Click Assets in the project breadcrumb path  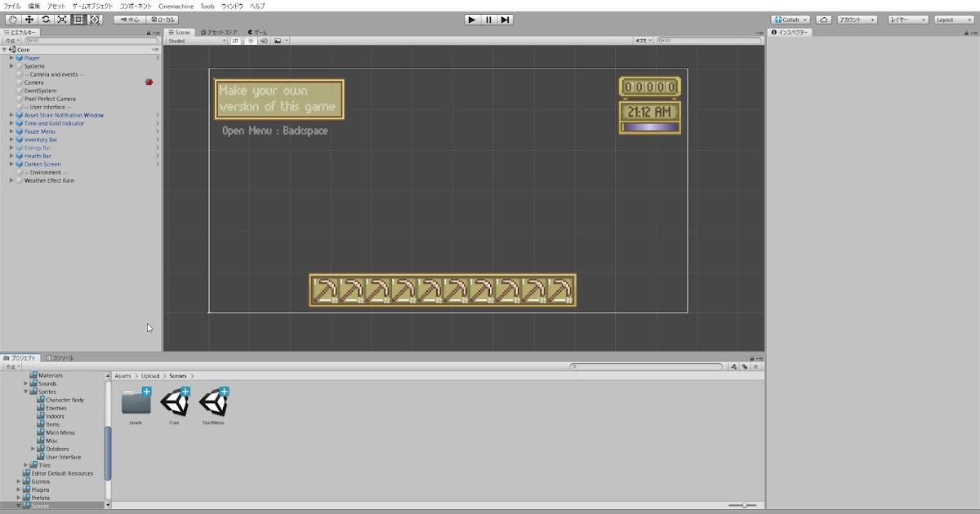pyautogui.click(x=122, y=376)
